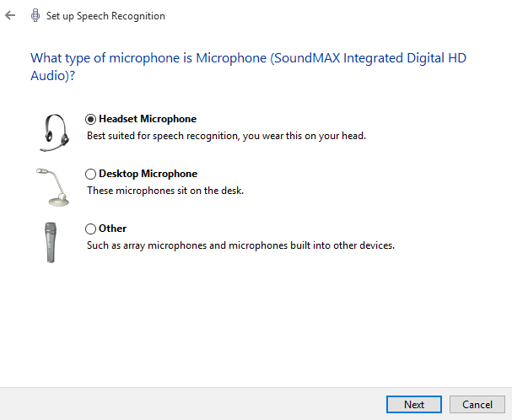Screen dimensions: 512x420
Task: Cancel the speech recognition setup
Action: pos(477,404)
